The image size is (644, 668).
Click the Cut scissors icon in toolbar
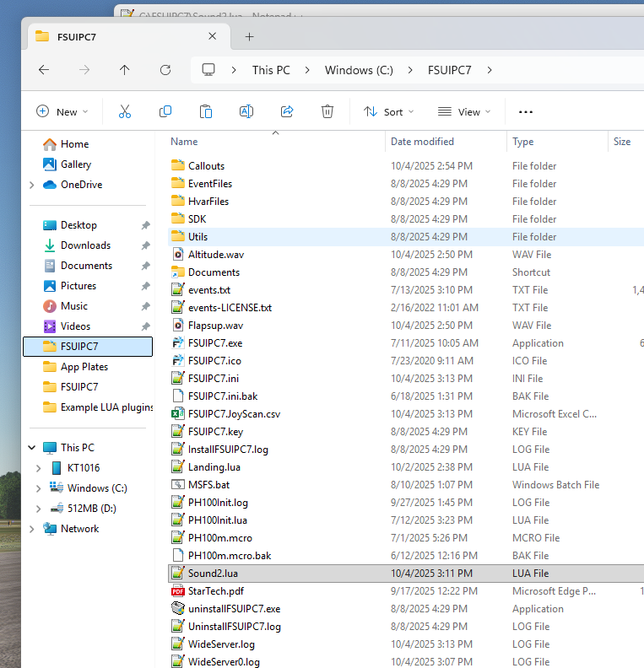[125, 111]
